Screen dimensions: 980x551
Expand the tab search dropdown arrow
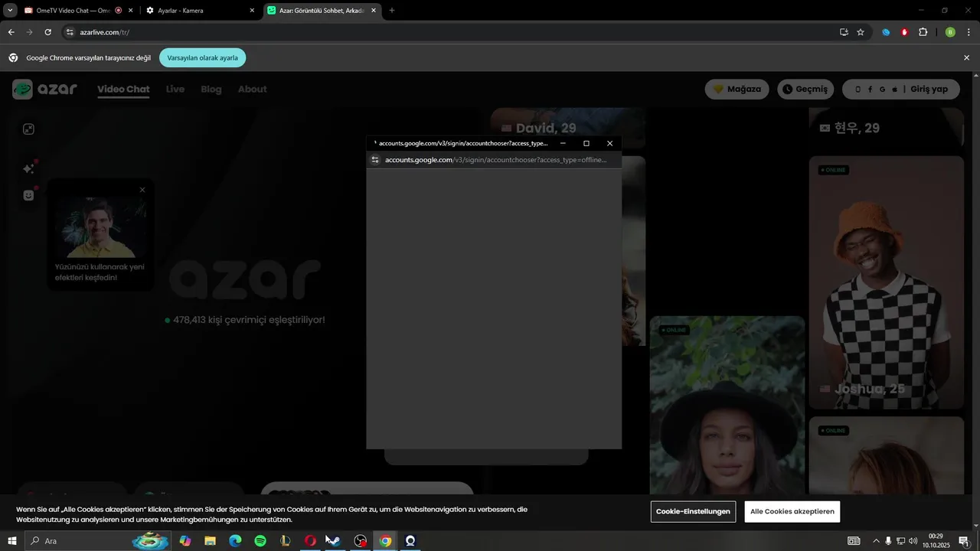point(10,11)
